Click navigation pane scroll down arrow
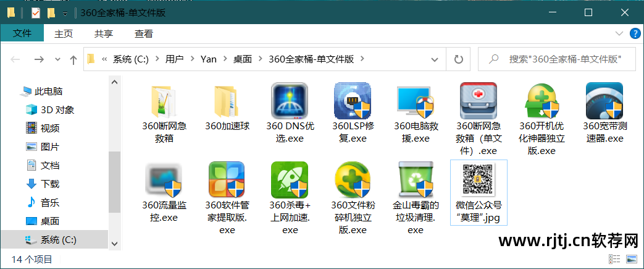644x269 pixels. tap(114, 244)
